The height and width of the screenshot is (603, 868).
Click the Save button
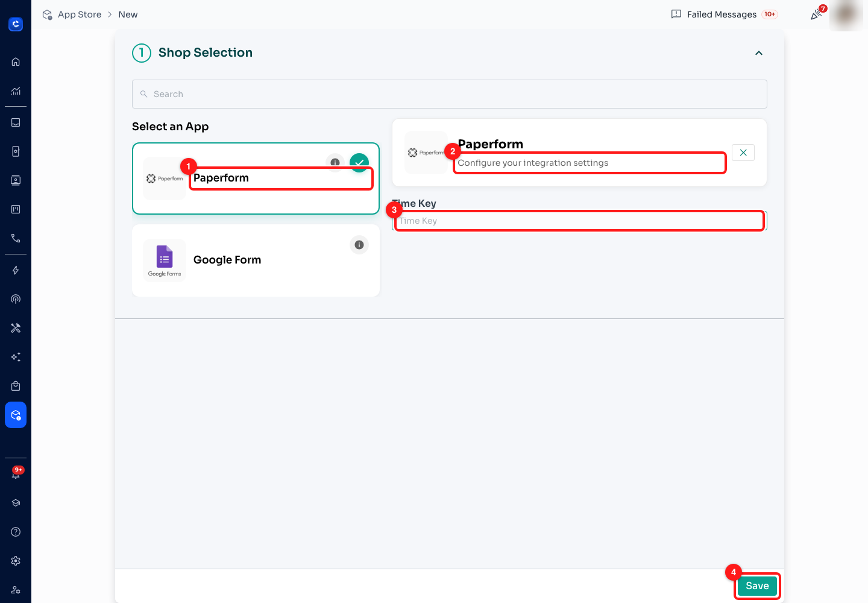click(x=757, y=586)
